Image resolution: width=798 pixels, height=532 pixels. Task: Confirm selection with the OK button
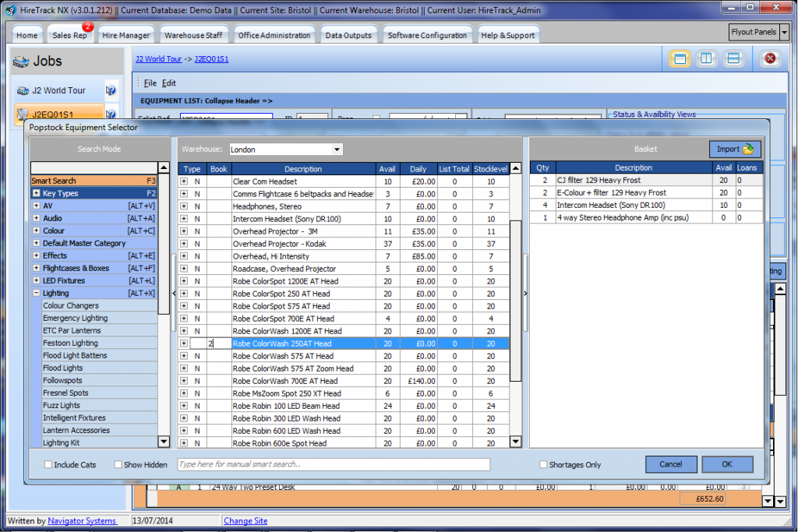[x=726, y=463]
